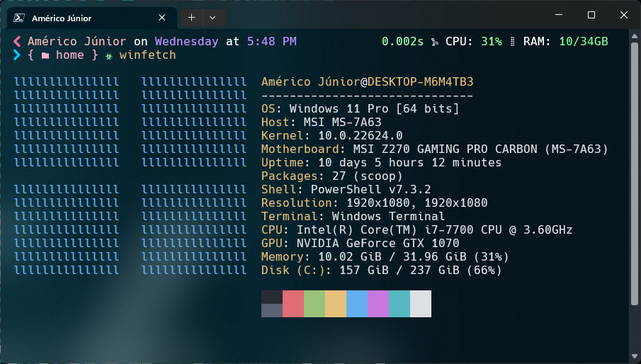Click the 'Kernel: 10.0.22624.0' line
The width and height of the screenshot is (641, 364).
click(x=332, y=136)
